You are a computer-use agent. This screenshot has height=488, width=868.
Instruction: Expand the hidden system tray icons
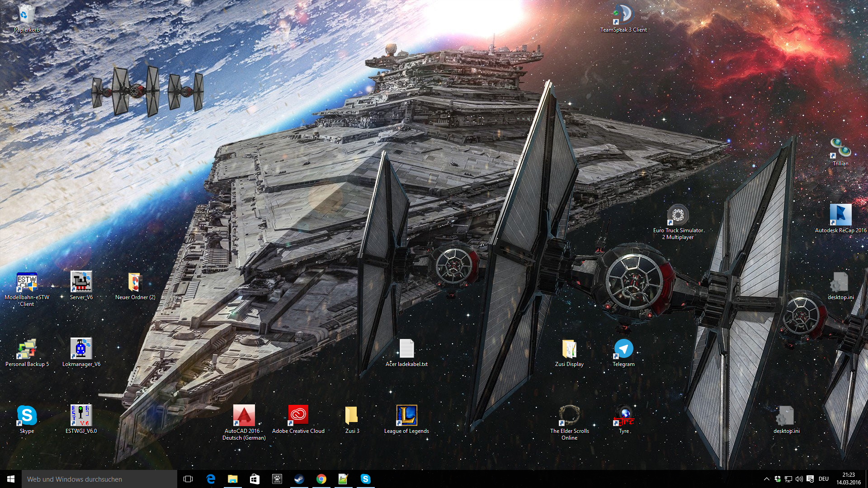coord(766,479)
